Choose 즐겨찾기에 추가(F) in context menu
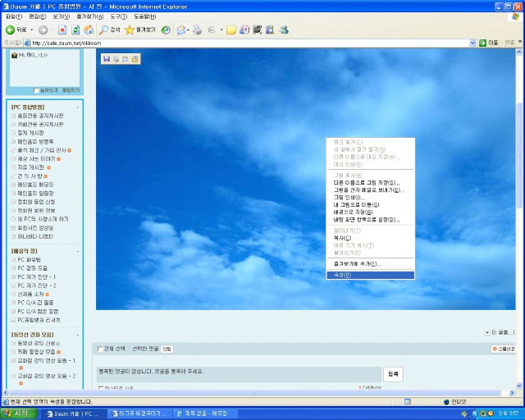The width and height of the screenshot is (525, 420). point(370,264)
